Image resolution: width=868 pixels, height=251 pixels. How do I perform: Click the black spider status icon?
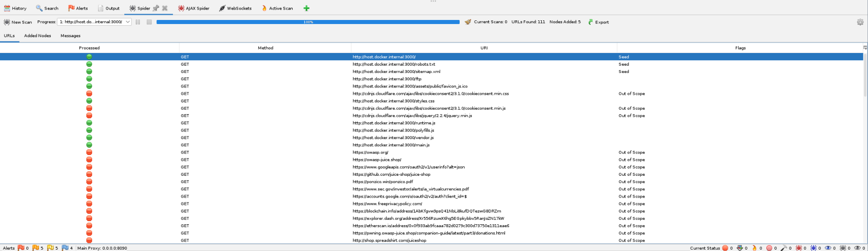tap(843, 248)
